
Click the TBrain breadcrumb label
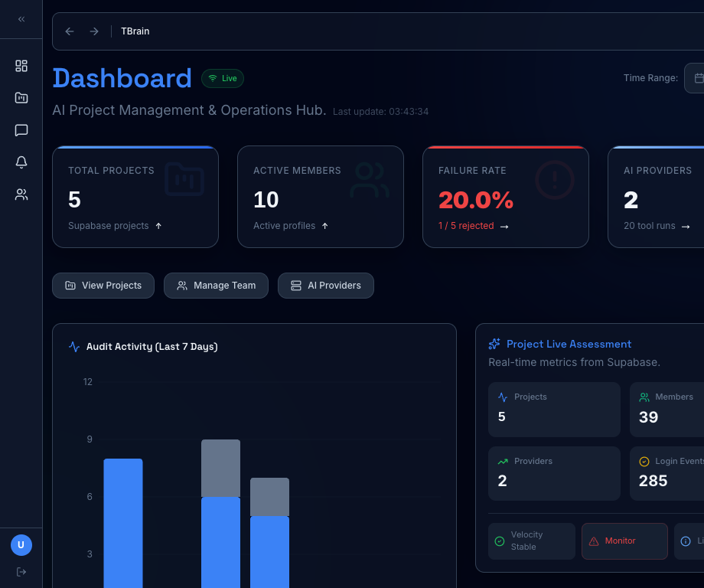[x=135, y=31]
